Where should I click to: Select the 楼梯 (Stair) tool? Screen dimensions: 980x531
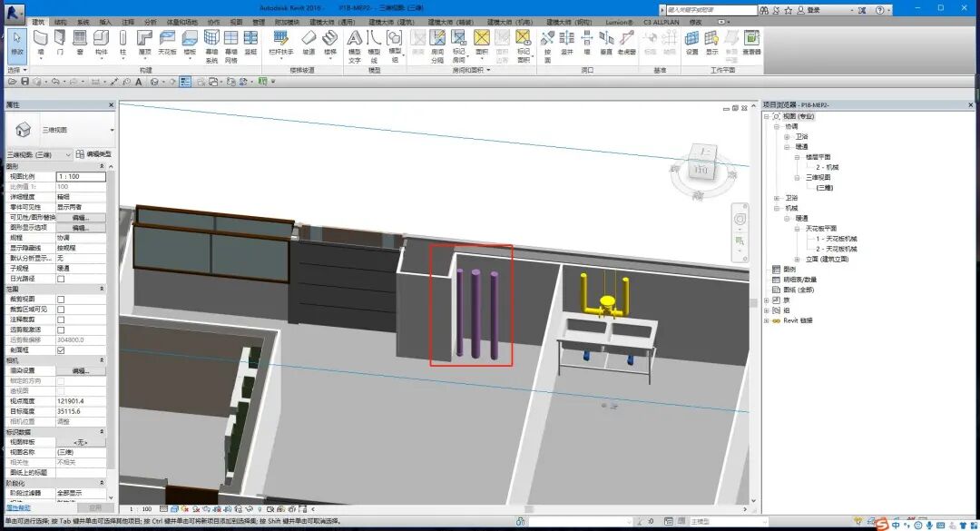(330, 43)
